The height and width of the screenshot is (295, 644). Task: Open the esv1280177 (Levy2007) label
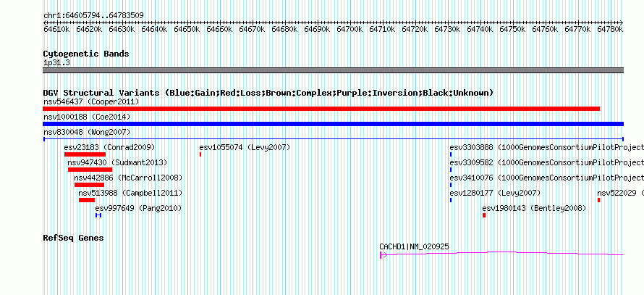(x=496, y=193)
